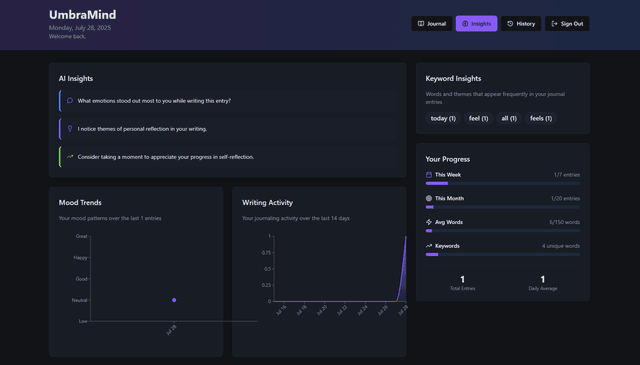Select the 'today (1)' keyword chip

(443, 118)
